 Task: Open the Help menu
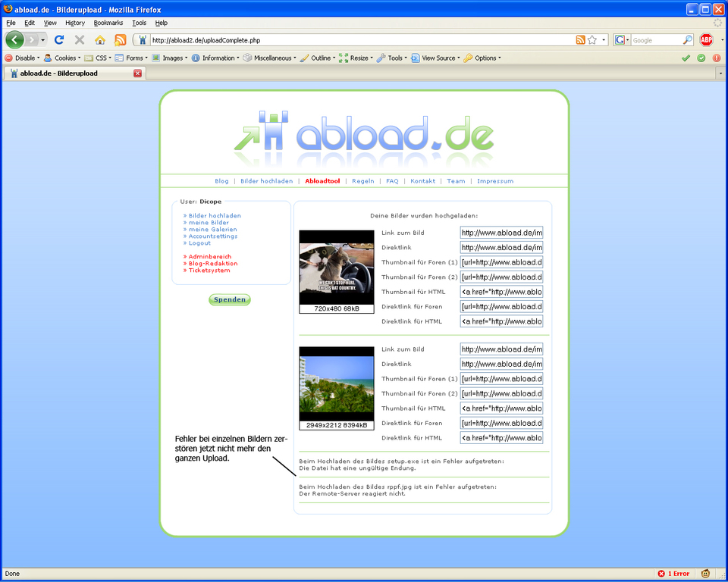pos(161,23)
